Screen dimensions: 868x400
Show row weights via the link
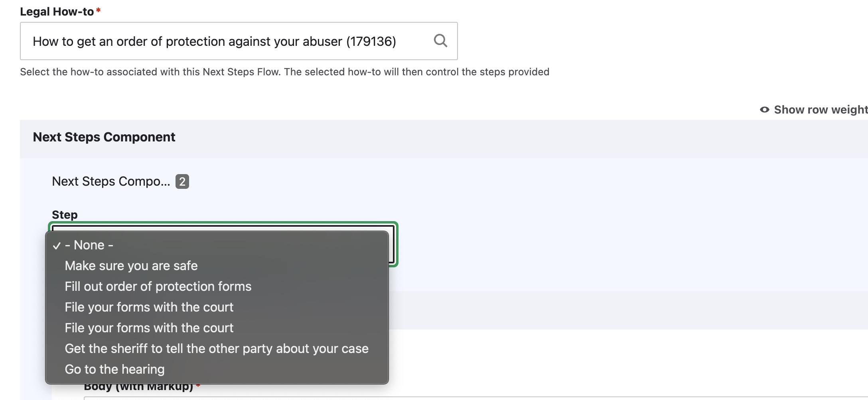click(x=814, y=110)
